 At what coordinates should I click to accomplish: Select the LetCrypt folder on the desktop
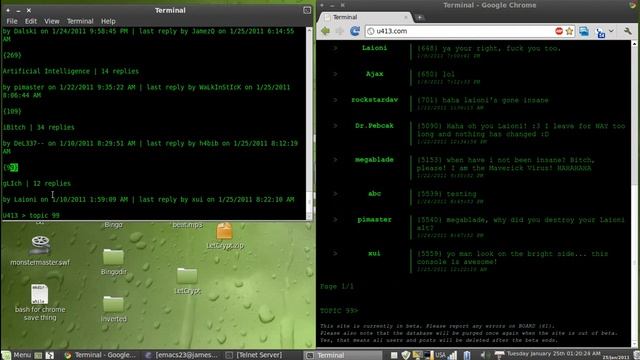click(x=187, y=276)
